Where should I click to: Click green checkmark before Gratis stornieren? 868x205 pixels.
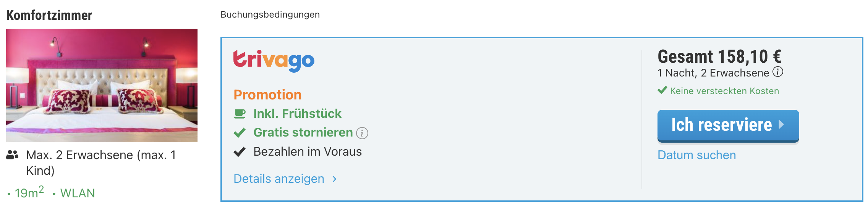240,133
